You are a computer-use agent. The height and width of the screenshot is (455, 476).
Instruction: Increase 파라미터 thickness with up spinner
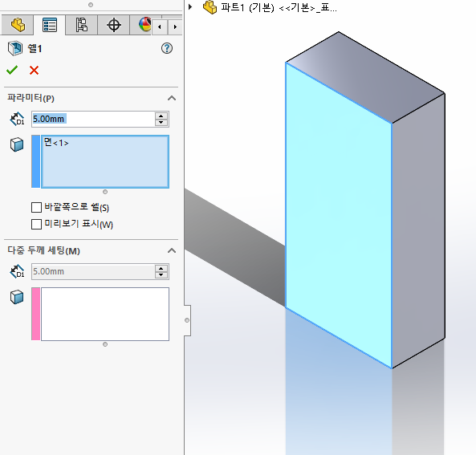(x=161, y=116)
